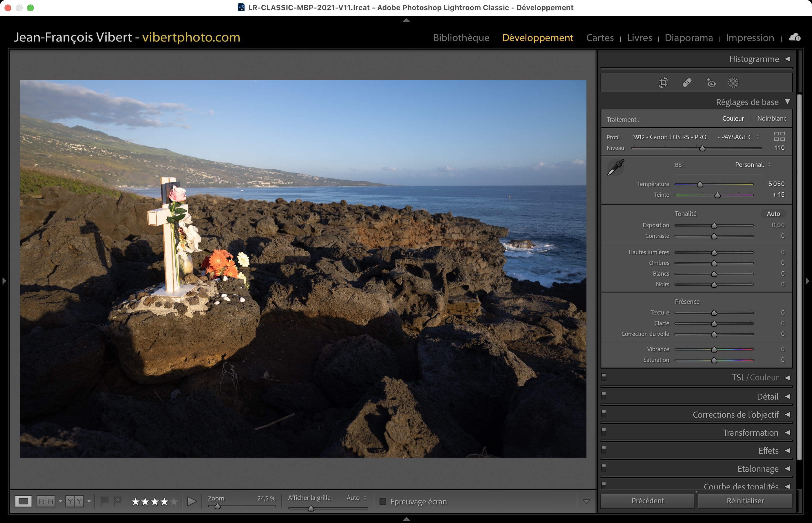812x523 pixels.
Task: Open the BB Personnal. preset dropdown
Action: pyautogui.click(x=752, y=165)
